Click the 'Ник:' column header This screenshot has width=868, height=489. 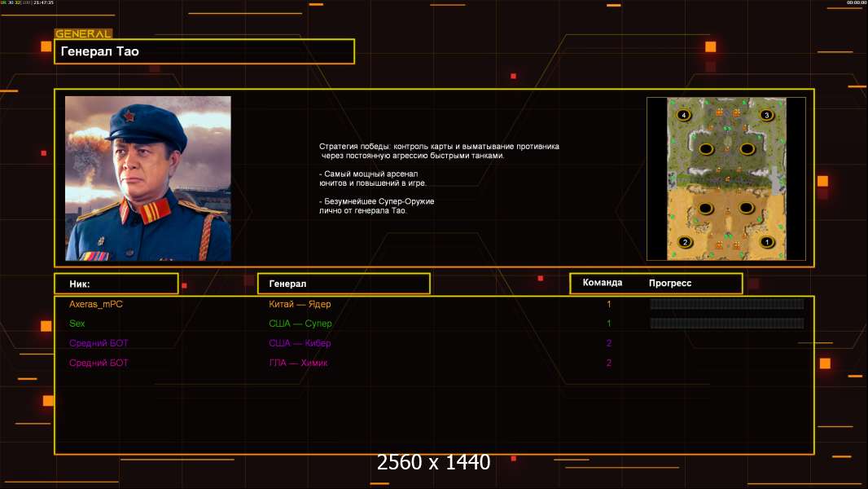coord(116,284)
